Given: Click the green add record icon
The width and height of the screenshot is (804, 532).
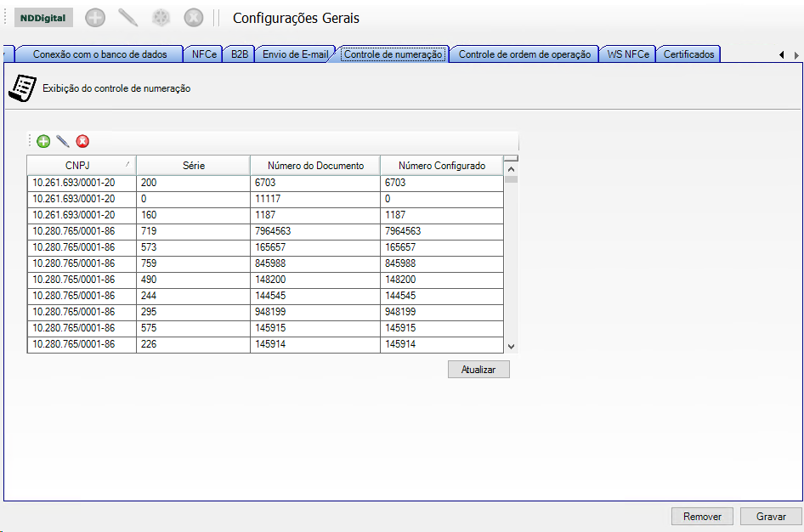Looking at the screenshot, I should click(43, 141).
